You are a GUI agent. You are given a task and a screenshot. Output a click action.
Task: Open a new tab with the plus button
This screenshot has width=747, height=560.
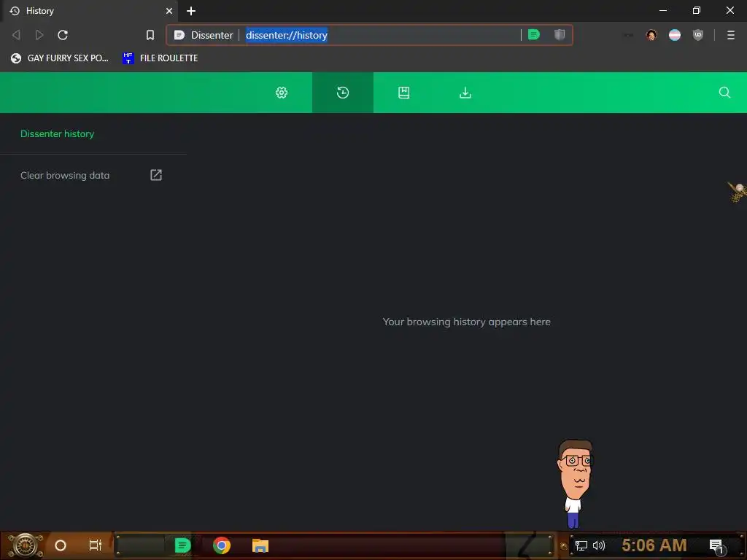tap(191, 10)
